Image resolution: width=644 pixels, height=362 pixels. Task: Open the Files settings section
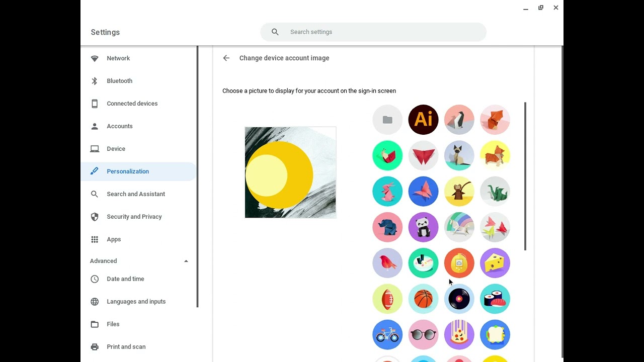(138, 324)
